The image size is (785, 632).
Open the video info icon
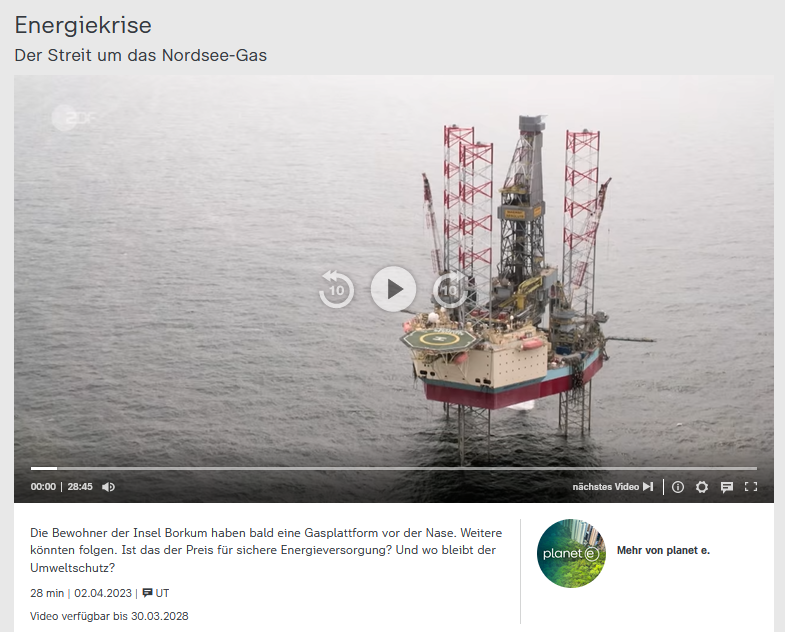click(678, 487)
